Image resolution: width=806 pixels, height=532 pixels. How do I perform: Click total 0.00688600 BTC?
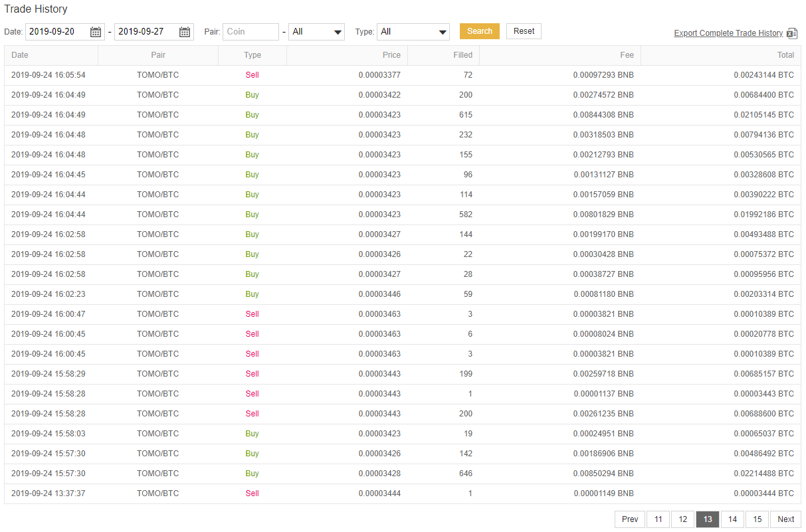pyautogui.click(x=764, y=414)
